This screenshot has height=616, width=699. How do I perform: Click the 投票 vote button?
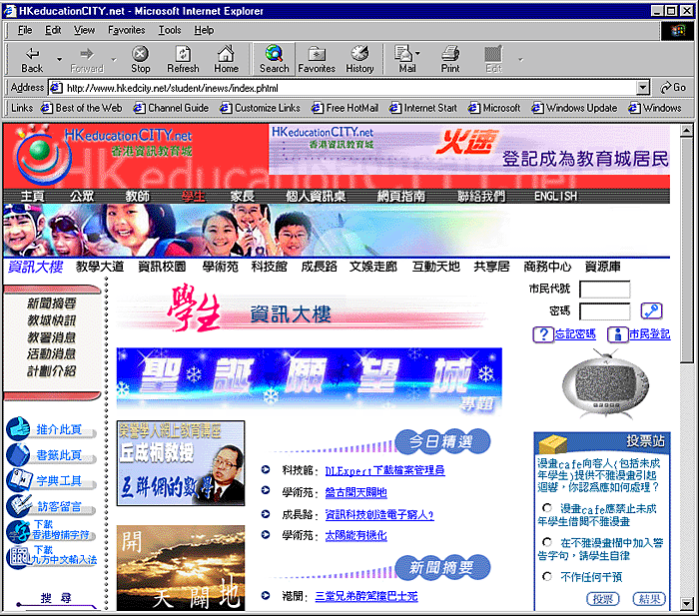[601, 599]
